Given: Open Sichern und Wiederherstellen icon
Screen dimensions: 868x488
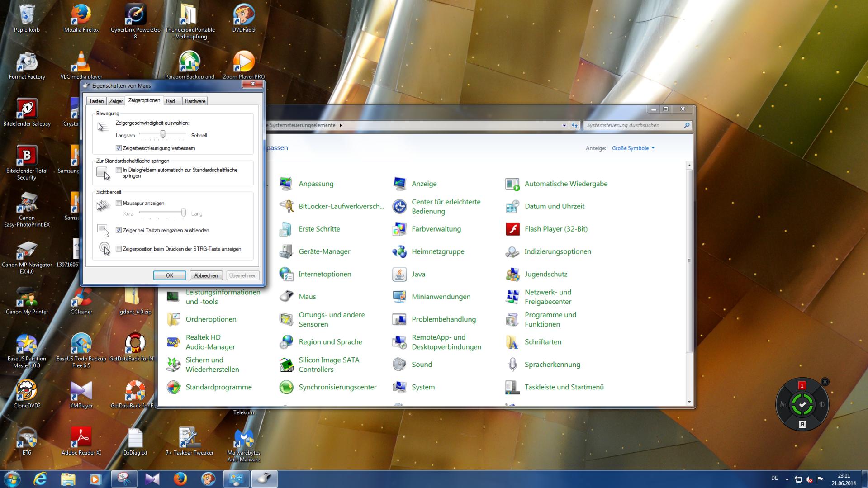Looking at the screenshot, I should pyautogui.click(x=203, y=365).
